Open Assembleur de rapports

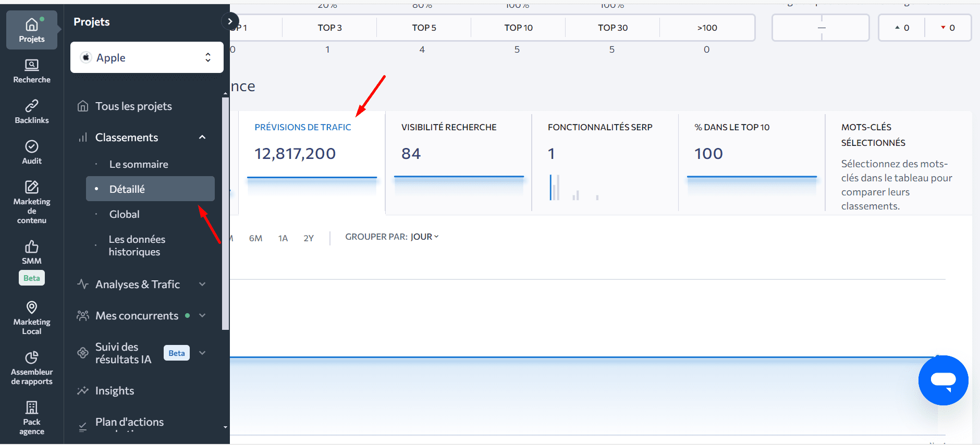[x=32, y=368]
